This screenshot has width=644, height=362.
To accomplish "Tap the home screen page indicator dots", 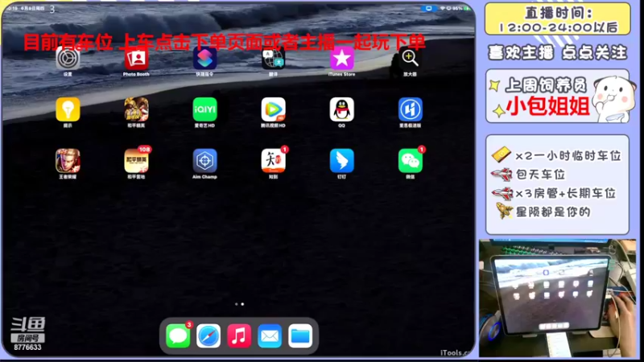I will click(x=239, y=304).
